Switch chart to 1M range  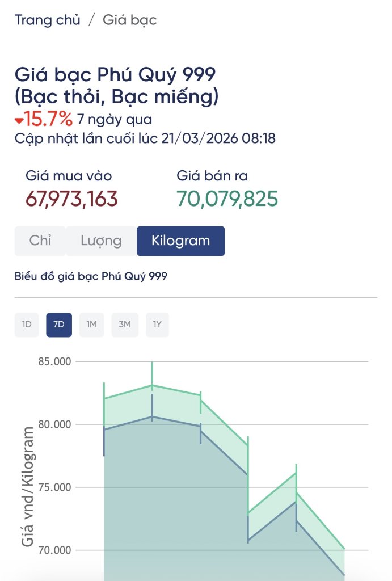(91, 325)
